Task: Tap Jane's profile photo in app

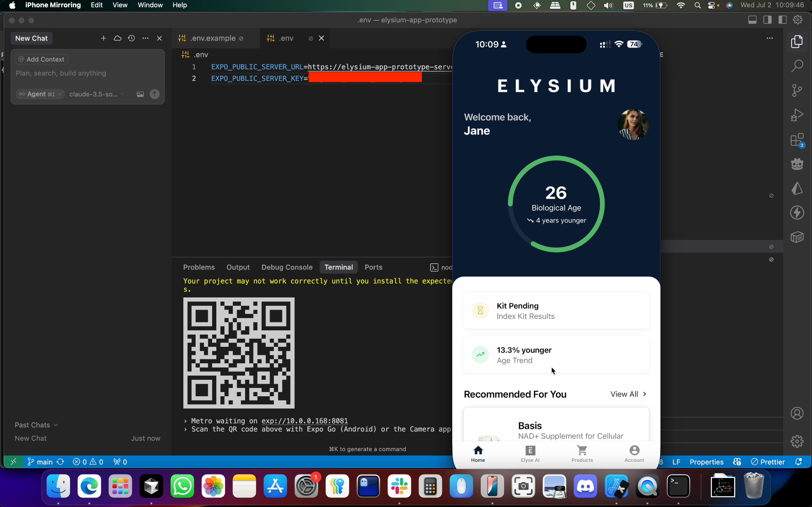Action: click(x=633, y=125)
